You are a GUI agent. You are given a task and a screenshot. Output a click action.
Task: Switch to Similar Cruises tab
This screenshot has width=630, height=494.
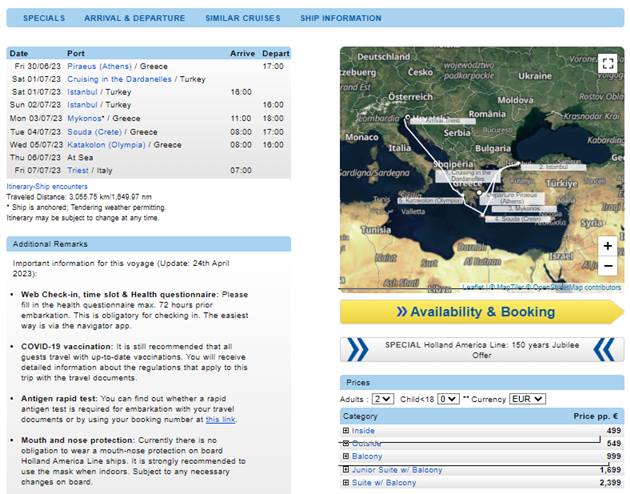[243, 18]
